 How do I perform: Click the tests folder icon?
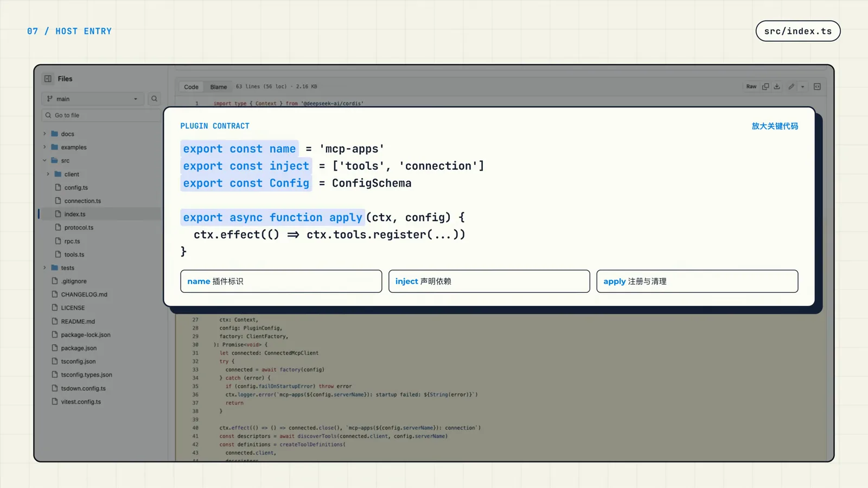pyautogui.click(x=54, y=268)
